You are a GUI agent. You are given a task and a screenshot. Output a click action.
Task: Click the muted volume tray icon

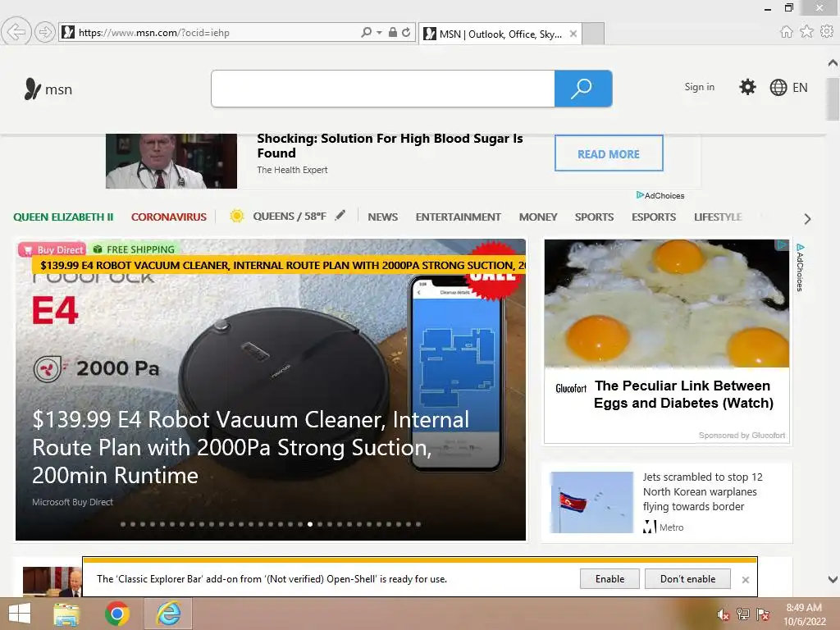coord(723,614)
